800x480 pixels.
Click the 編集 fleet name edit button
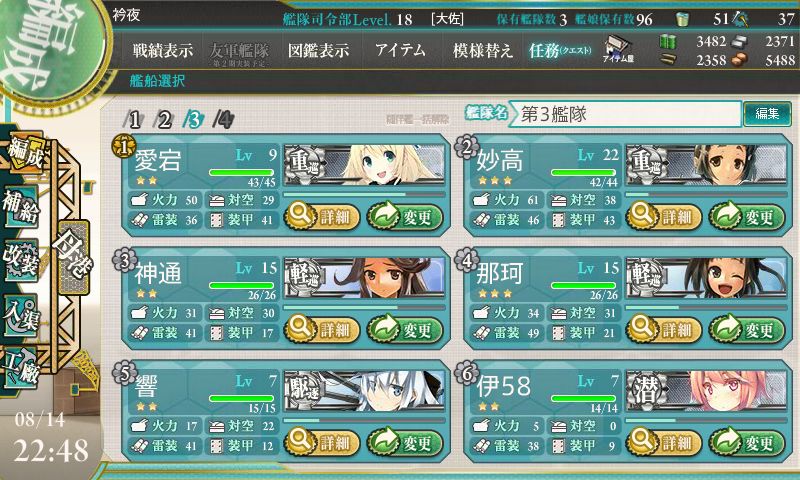(x=767, y=114)
